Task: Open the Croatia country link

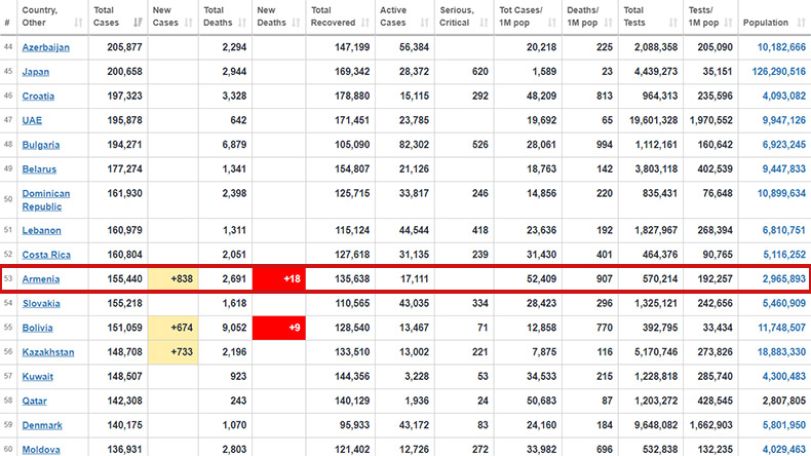Action: (x=38, y=96)
